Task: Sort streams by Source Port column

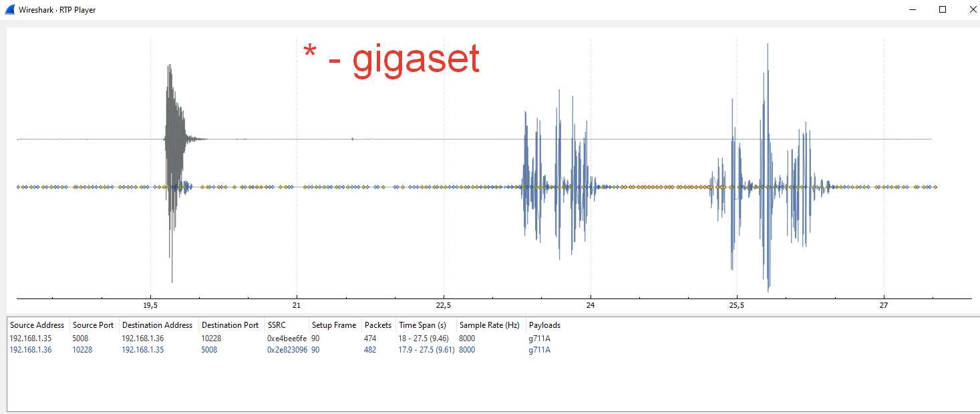Action: [94, 325]
